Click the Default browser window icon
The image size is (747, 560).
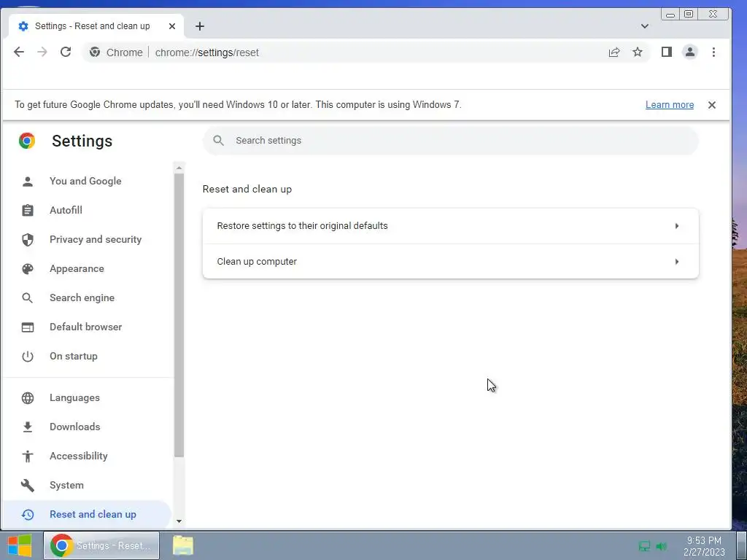(x=28, y=327)
